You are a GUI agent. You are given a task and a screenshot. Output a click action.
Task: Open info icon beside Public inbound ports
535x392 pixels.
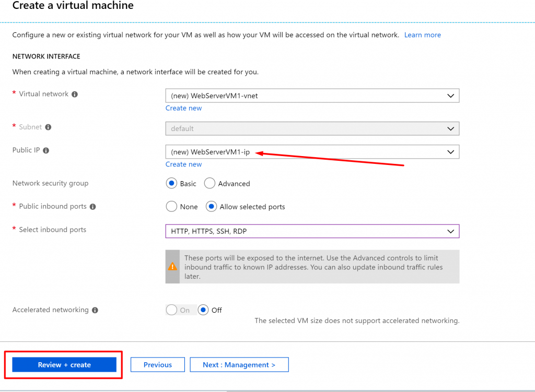click(x=93, y=207)
